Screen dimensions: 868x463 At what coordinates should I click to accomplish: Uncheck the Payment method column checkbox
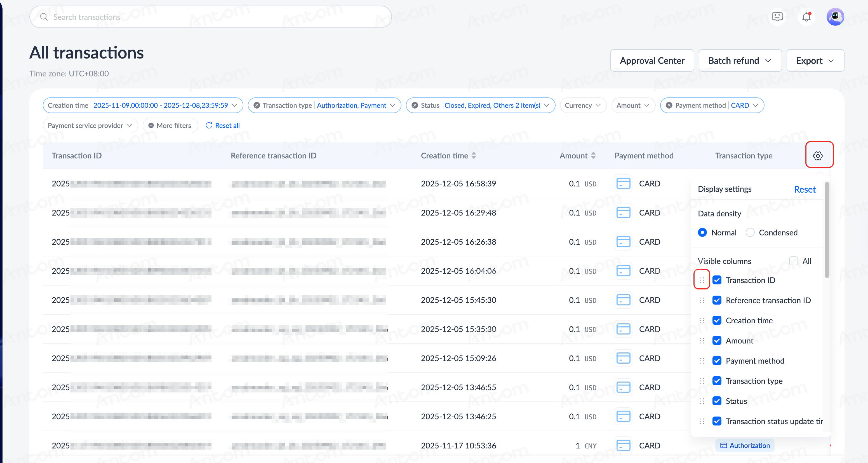pyautogui.click(x=717, y=361)
